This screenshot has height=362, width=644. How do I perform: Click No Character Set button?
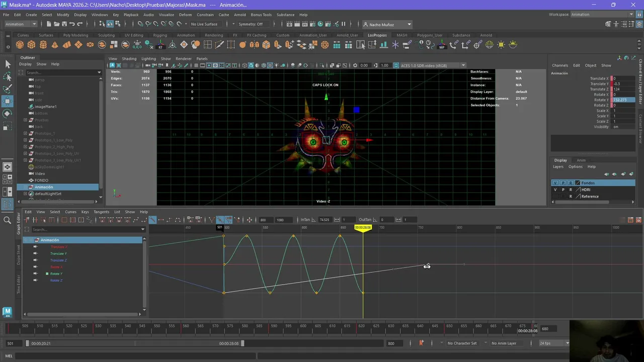[462, 343]
